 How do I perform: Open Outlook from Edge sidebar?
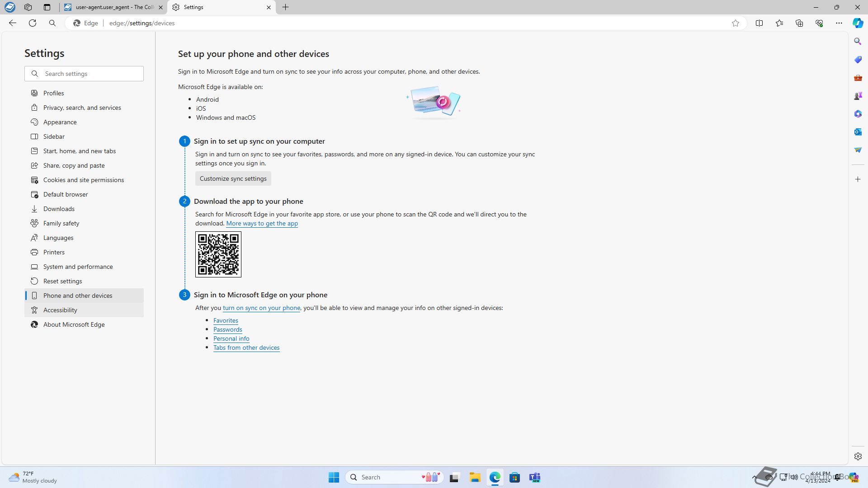point(858,132)
